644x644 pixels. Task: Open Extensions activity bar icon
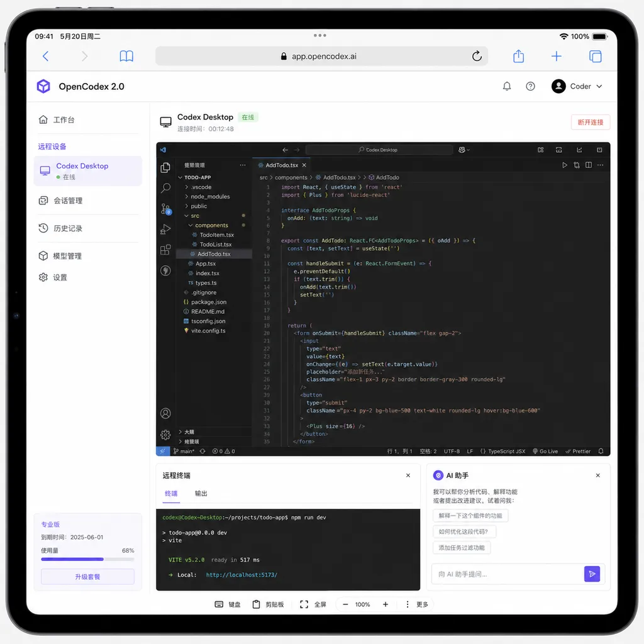point(165,250)
